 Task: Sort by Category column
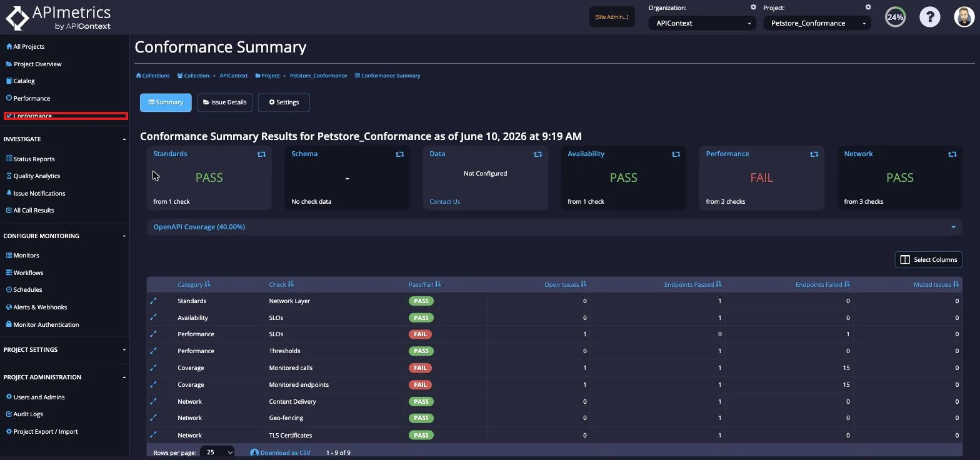(194, 284)
